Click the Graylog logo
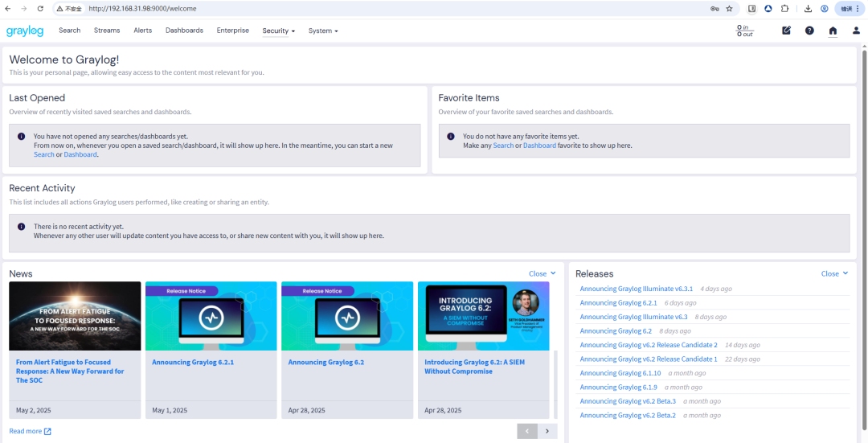 (x=25, y=31)
